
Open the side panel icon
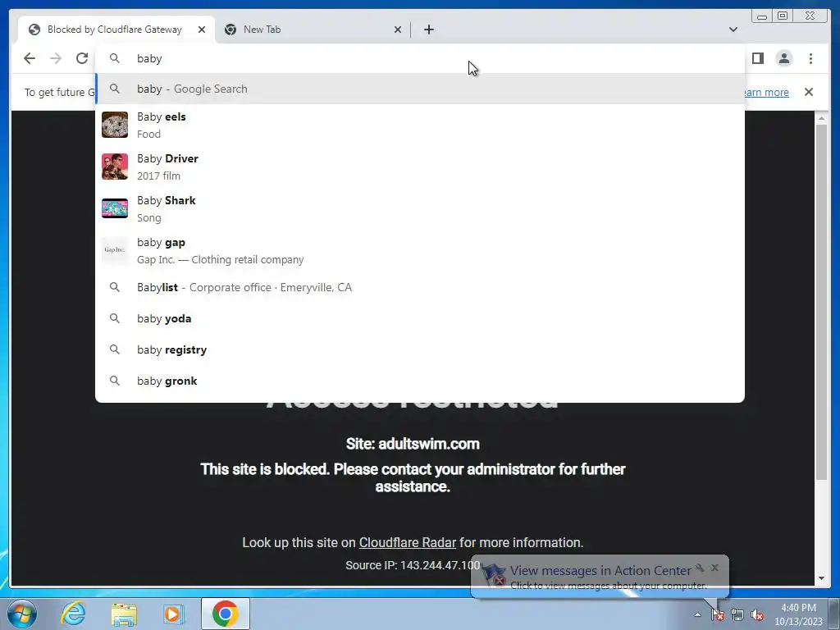(757, 58)
